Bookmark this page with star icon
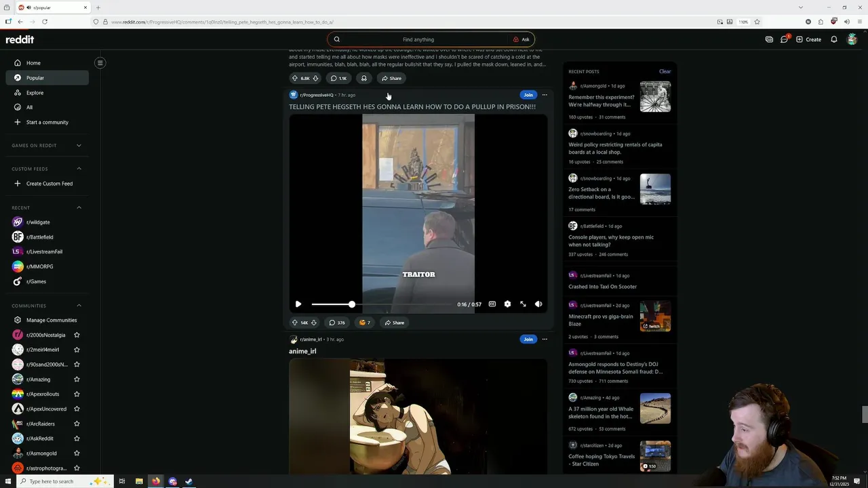The height and width of the screenshot is (488, 868). pos(757,22)
